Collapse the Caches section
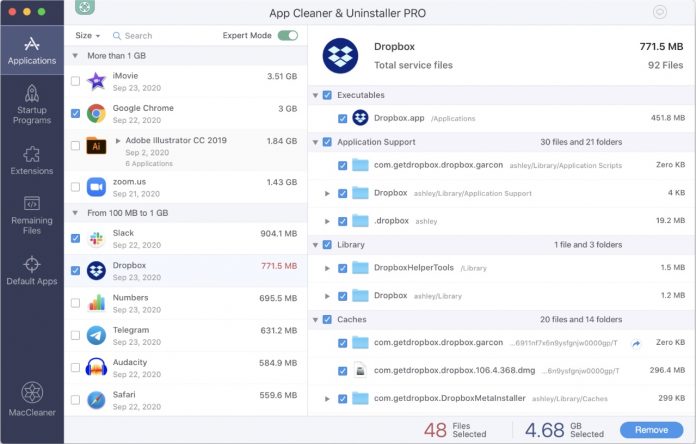This screenshot has height=444, width=696. click(315, 320)
